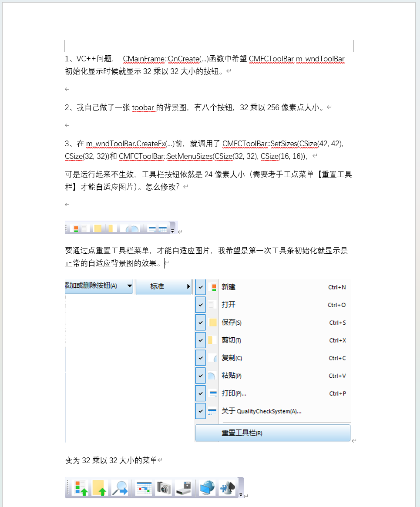The image size is (420, 507).
Task: Open overflow arrow of large 32-pixel toolbar
Action: 241,495
